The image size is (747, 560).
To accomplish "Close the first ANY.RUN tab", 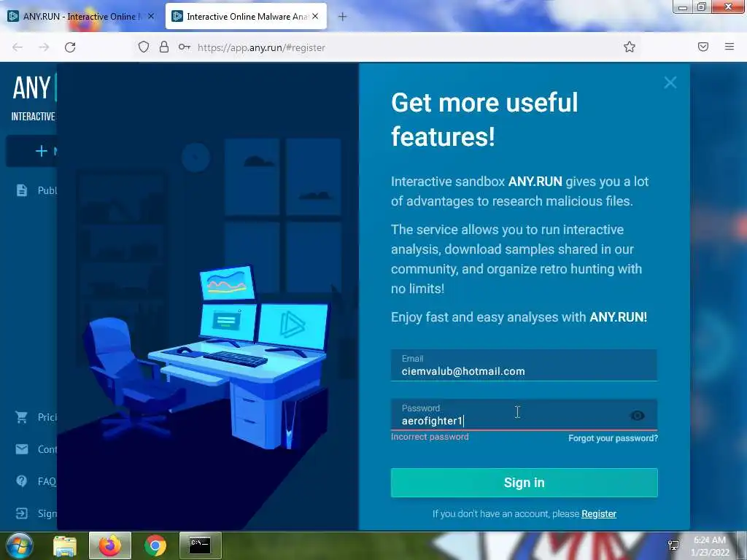I will 150,16.
